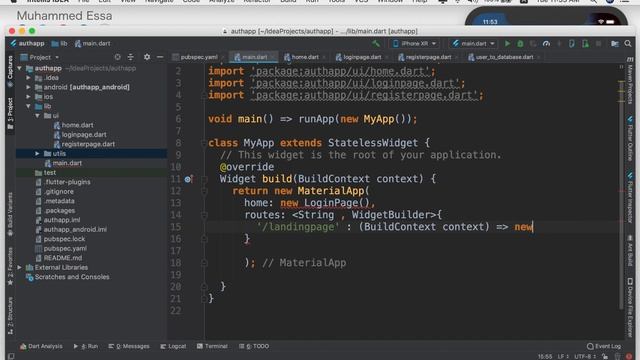Click the lib breadcrumb in navigation bar
640x360 pixels.
tap(60, 43)
